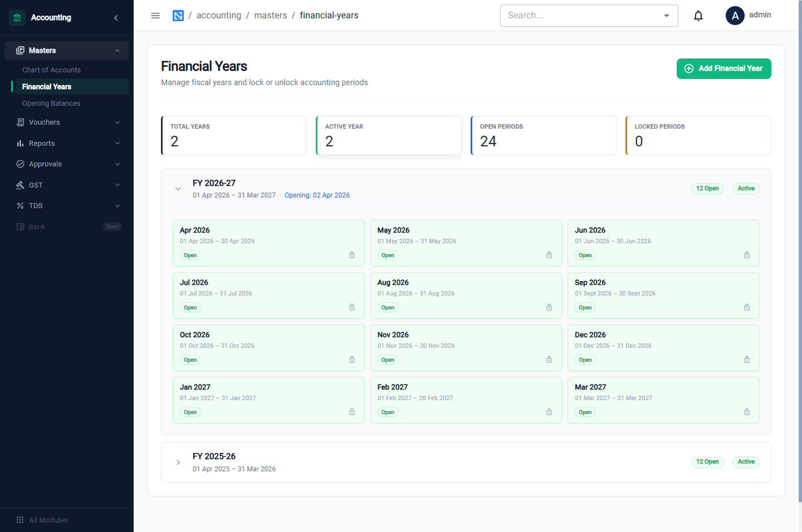The height and width of the screenshot is (532, 802).
Task: Open the search dropdown arrow
Action: click(667, 16)
